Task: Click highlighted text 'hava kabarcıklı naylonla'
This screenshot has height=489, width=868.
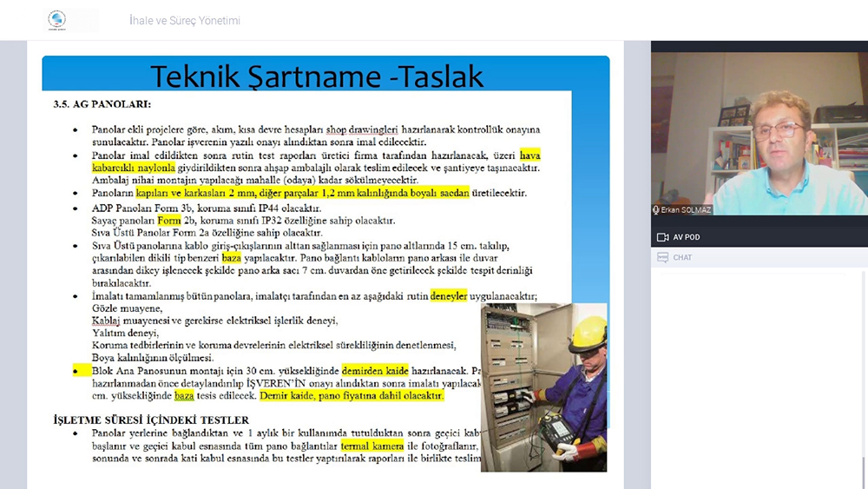Action: (134, 168)
